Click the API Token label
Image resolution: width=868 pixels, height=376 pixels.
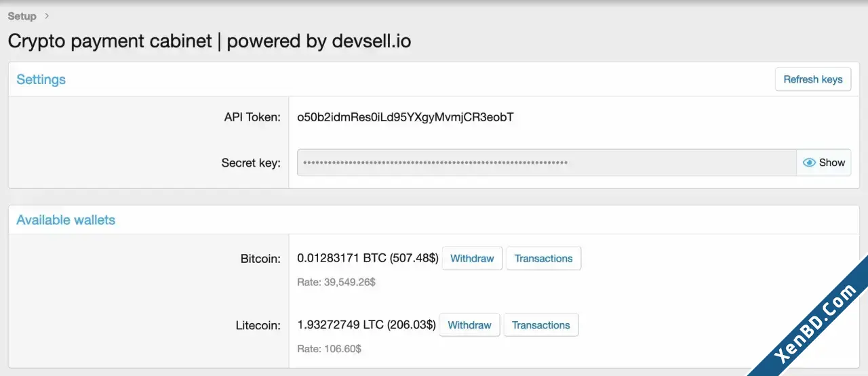(252, 117)
